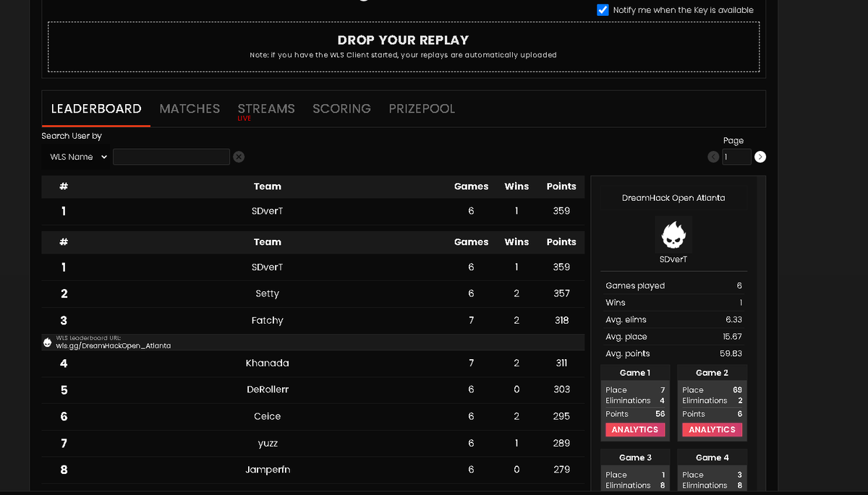Open the Prizepool tab
The image size is (868, 495).
[422, 108]
